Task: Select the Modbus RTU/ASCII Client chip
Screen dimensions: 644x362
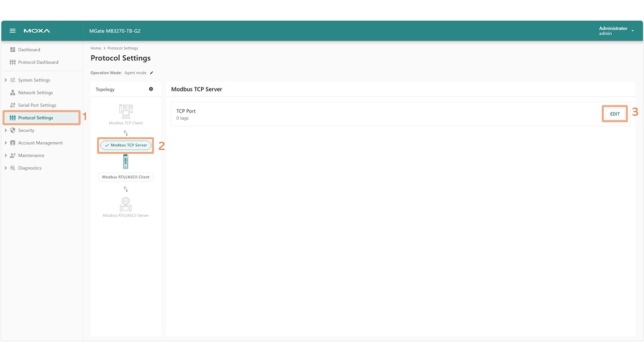Action: 126,177
